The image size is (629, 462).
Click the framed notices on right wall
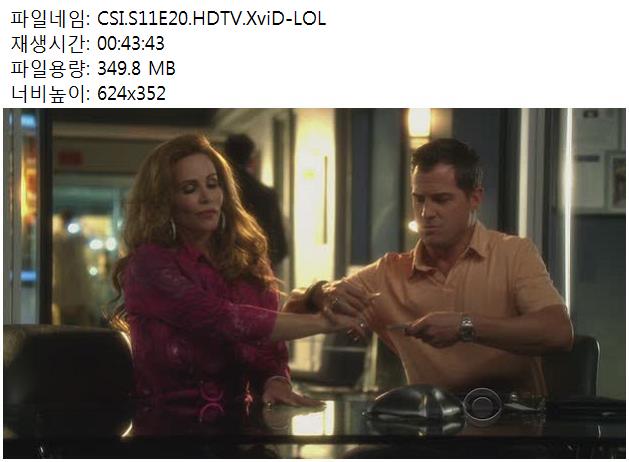(x=600, y=160)
